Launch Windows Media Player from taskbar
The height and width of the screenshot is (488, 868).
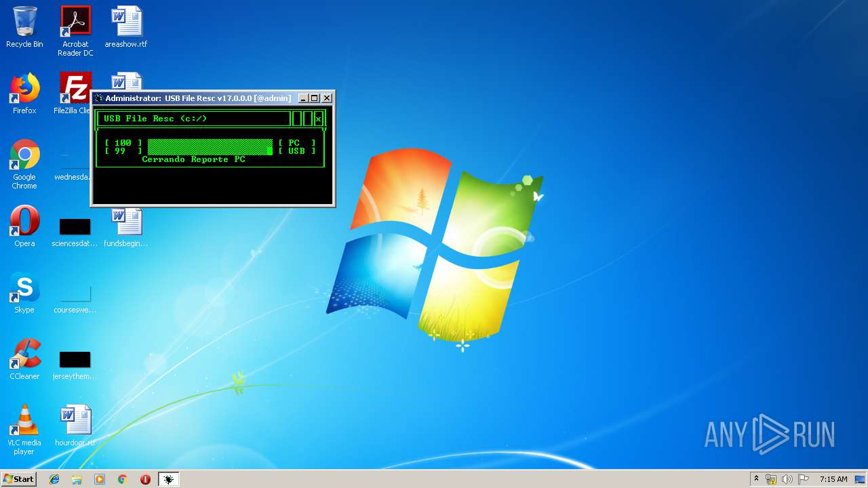coord(100,479)
